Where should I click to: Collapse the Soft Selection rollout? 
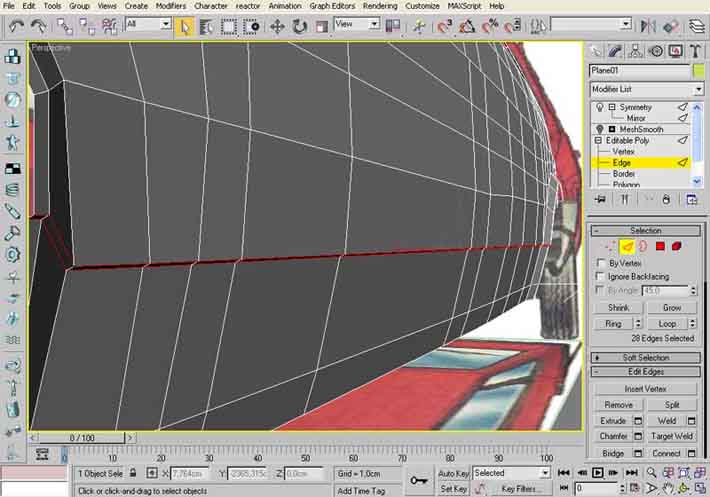pos(645,357)
